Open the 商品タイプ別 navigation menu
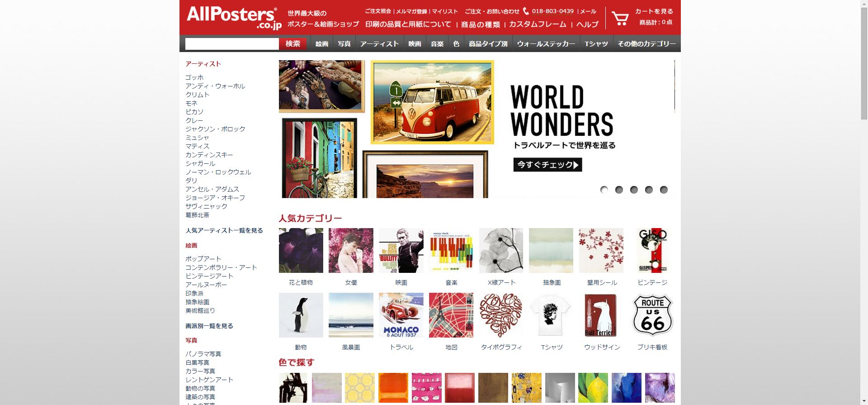Screen dimensions: 868x405 [488, 44]
